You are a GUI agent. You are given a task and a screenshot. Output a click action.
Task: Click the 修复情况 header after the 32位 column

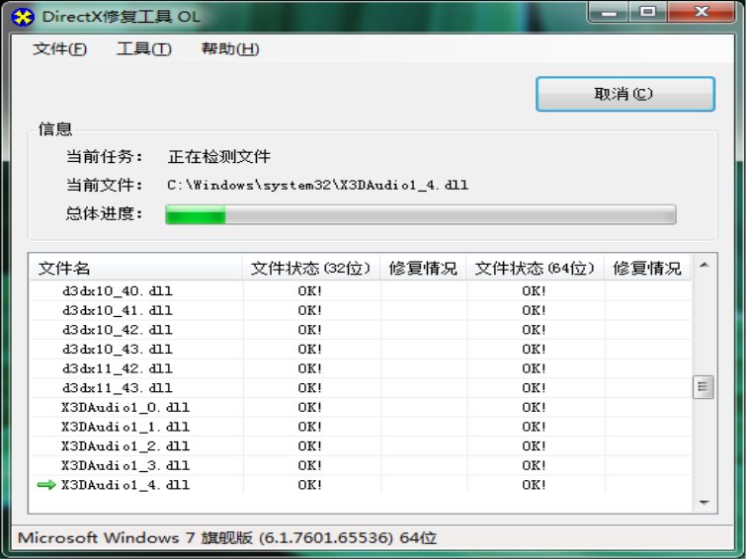(423, 268)
